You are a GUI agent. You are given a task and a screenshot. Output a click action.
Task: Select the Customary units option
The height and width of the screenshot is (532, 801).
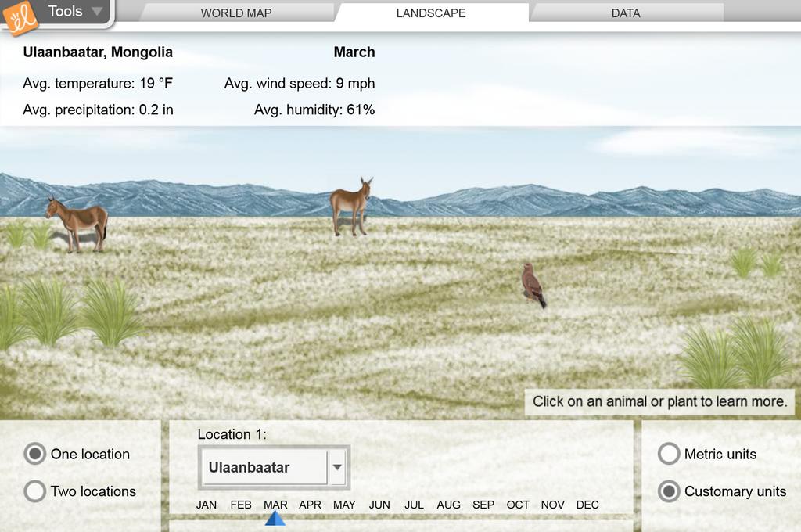(669, 491)
